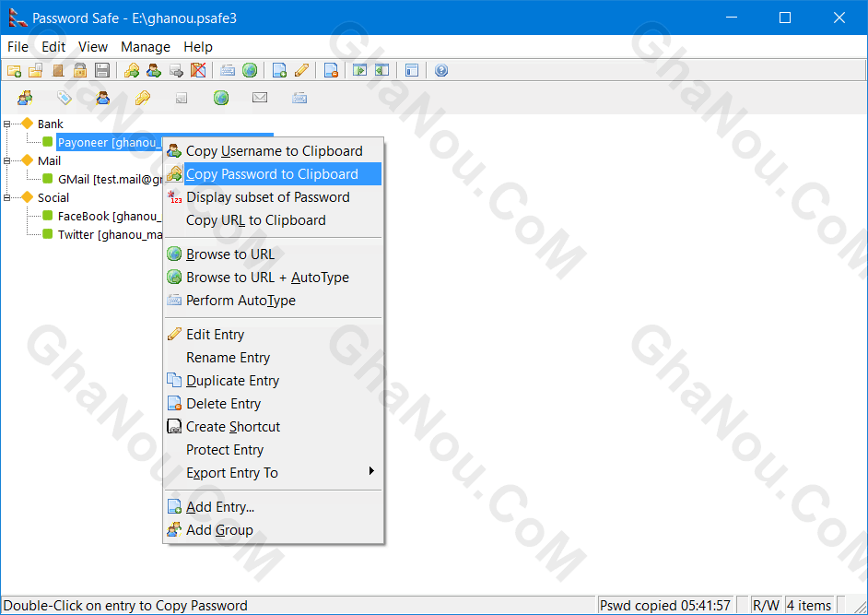Viewport: 868px width, 615px height.
Task: Open Options via the toolbar icon
Action: (411, 70)
